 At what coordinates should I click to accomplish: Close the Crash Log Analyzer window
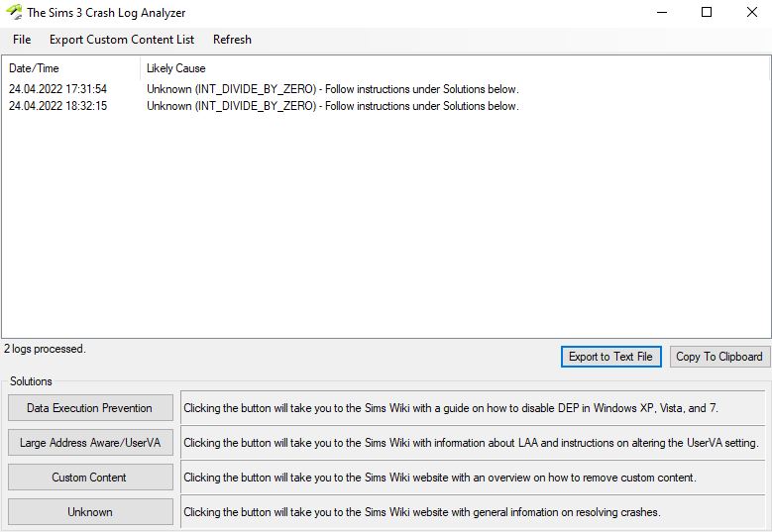749,13
